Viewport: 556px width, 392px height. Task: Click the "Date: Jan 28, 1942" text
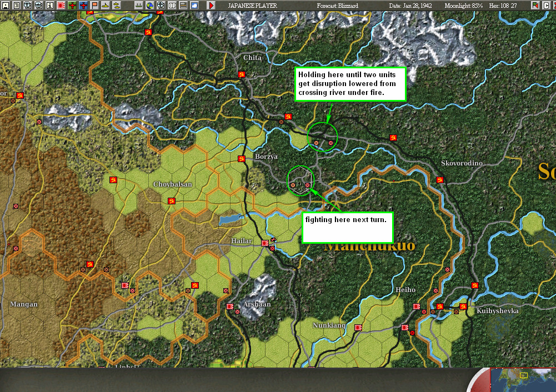[410, 6]
